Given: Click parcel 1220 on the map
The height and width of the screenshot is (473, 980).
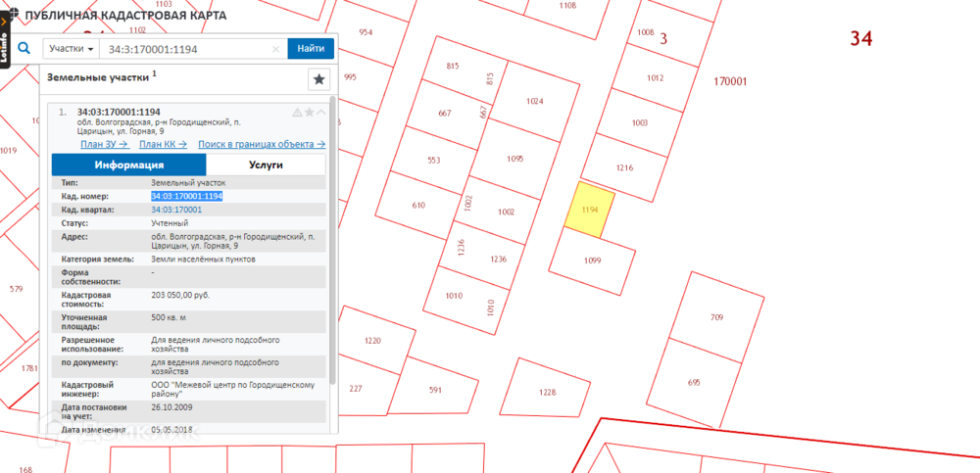Looking at the screenshot, I should point(372,341).
